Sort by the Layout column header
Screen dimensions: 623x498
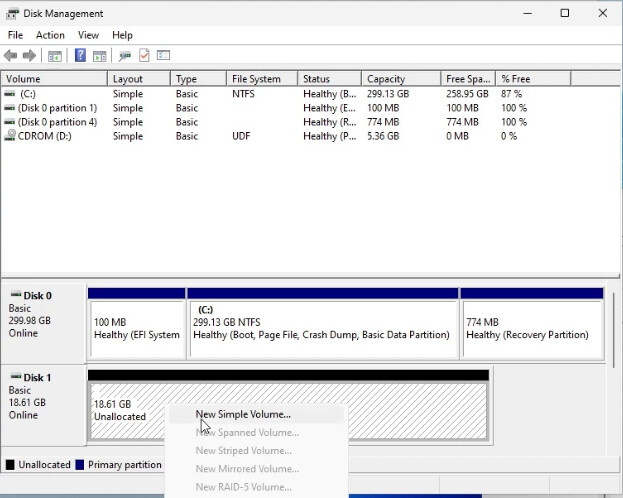pos(139,79)
